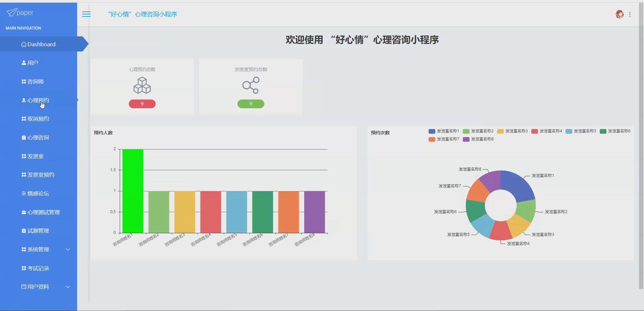
Task: Click the share icon in 发泄室预约总数 card
Action: (251, 85)
